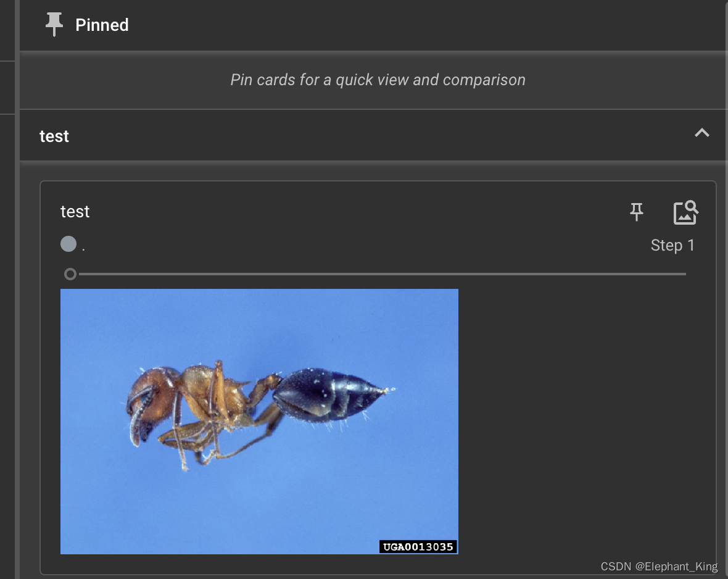728x579 pixels.
Task: Click the 'test' card title
Action: 75,212
